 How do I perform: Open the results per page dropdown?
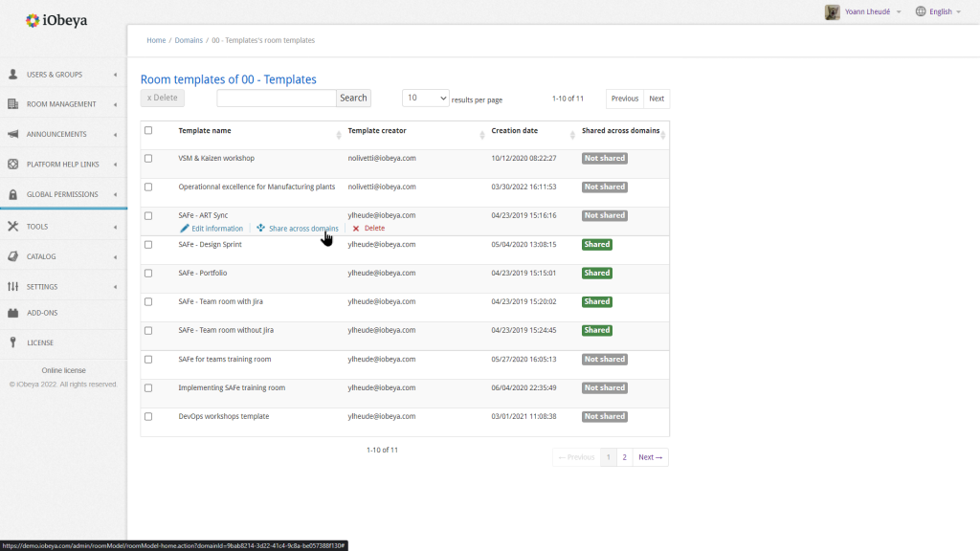coord(425,99)
